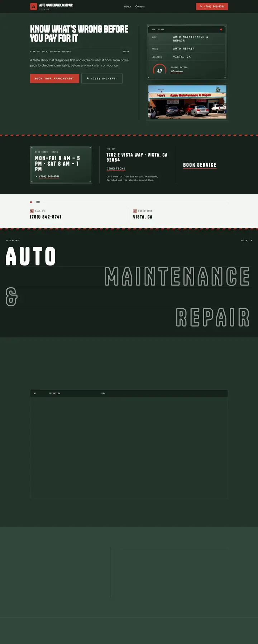Click the large AUTO banner word

[x=31, y=256]
